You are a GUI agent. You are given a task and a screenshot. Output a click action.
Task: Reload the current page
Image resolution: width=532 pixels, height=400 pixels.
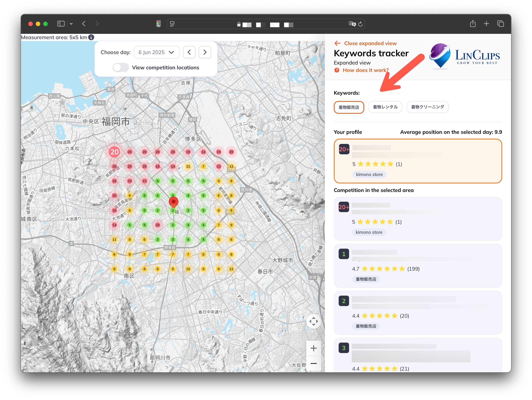(x=360, y=24)
